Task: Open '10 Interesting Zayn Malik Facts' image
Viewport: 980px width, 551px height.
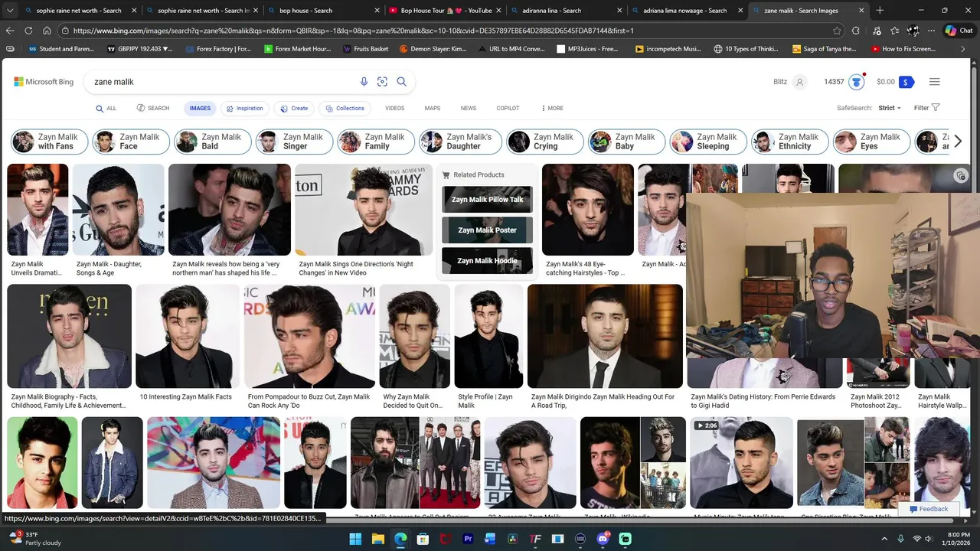Action: coord(188,336)
